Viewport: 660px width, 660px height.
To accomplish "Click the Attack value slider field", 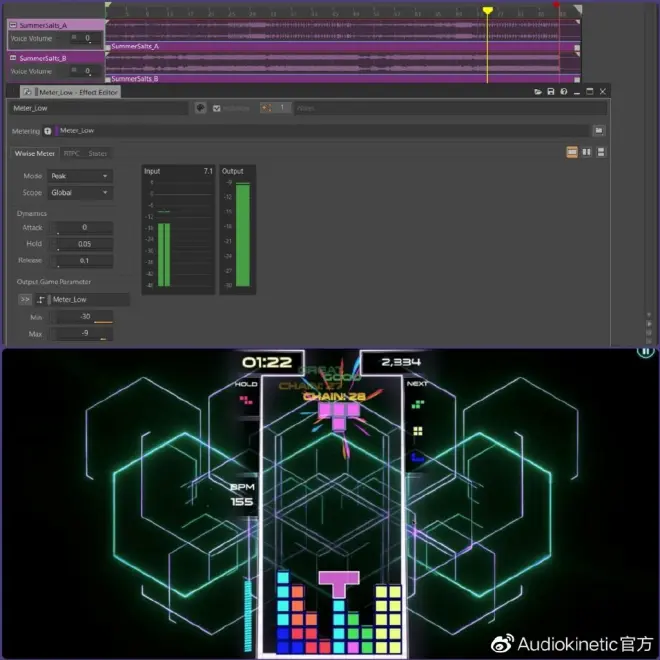I will click(x=84, y=228).
